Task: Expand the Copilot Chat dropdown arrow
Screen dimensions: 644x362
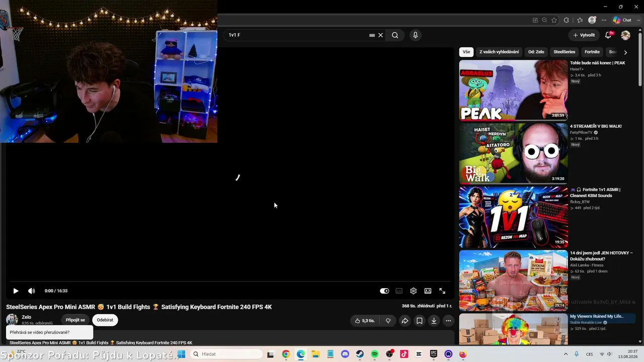Action: click(637, 20)
